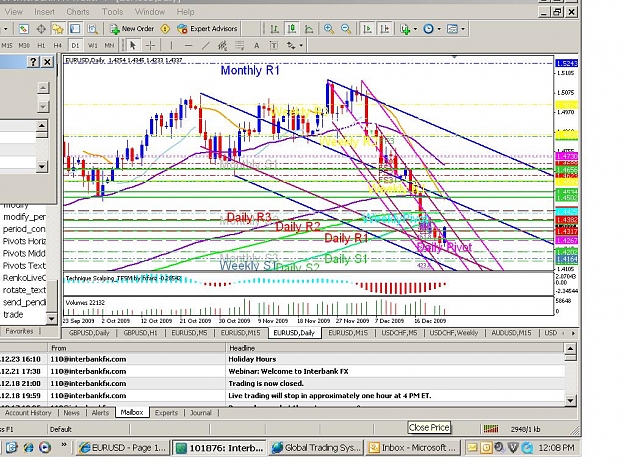The image size is (625, 469).
Task: Click the Indicators list icon
Action: coord(405,29)
